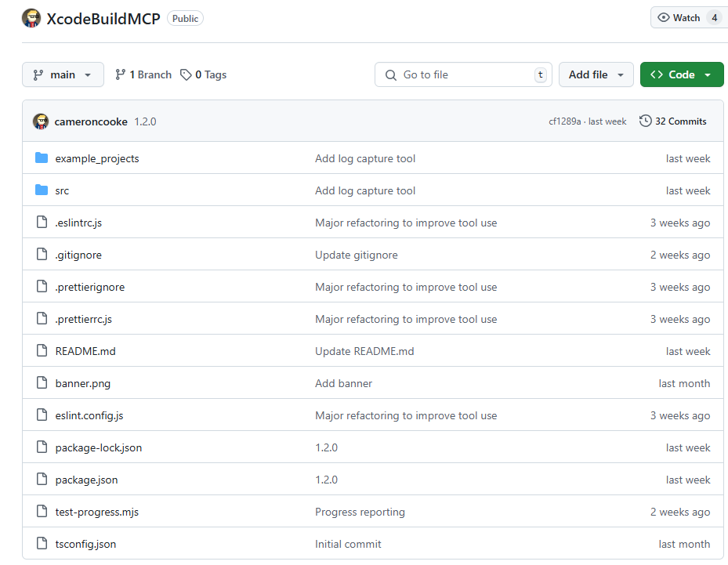
Task: Click the eye icon on the Watch button
Action: pos(664,18)
